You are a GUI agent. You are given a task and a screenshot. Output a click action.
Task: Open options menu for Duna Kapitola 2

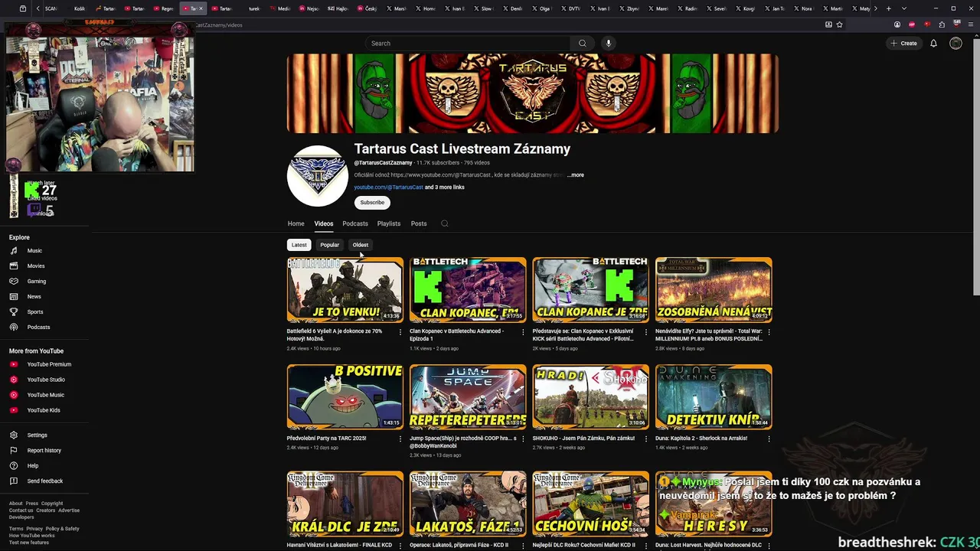pos(769,439)
